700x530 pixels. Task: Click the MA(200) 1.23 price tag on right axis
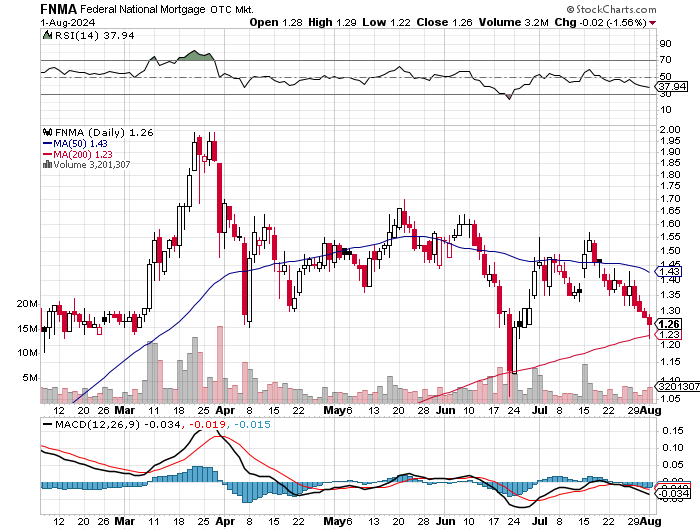(668, 334)
